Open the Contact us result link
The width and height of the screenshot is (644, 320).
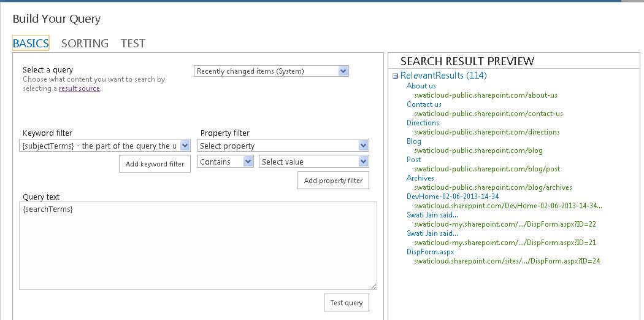[424, 104]
